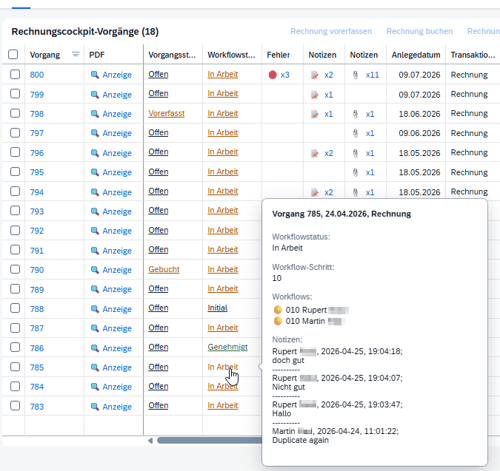Click Initial workflow status in row 788
Image resolution: width=500 pixels, height=471 pixels.
[217, 308]
